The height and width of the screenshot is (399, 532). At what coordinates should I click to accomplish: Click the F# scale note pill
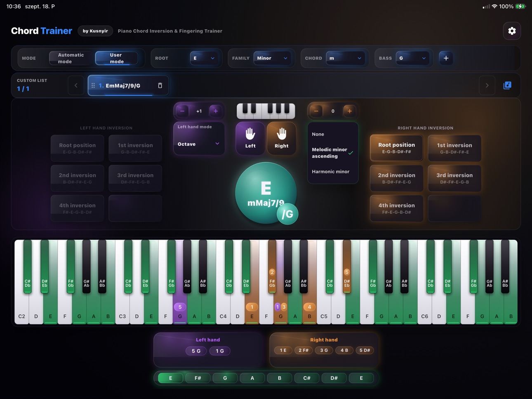tap(198, 378)
